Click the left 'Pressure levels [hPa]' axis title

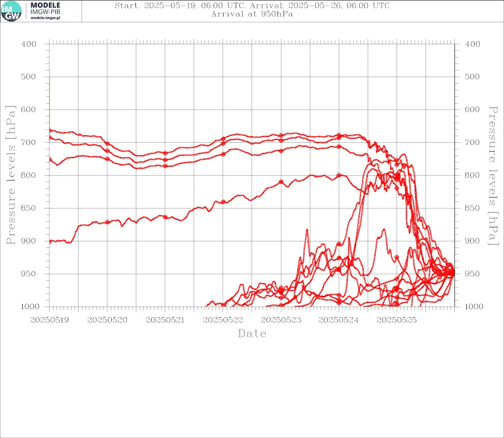(11, 175)
